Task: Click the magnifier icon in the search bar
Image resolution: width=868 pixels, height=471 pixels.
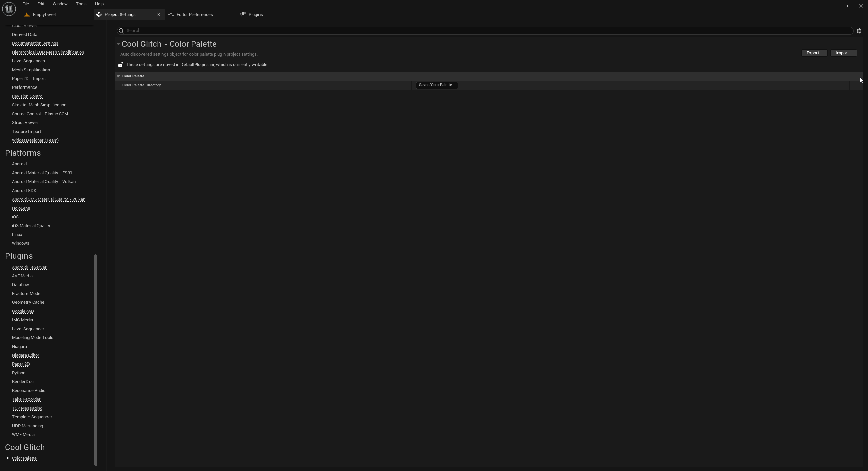Action: pos(121,31)
